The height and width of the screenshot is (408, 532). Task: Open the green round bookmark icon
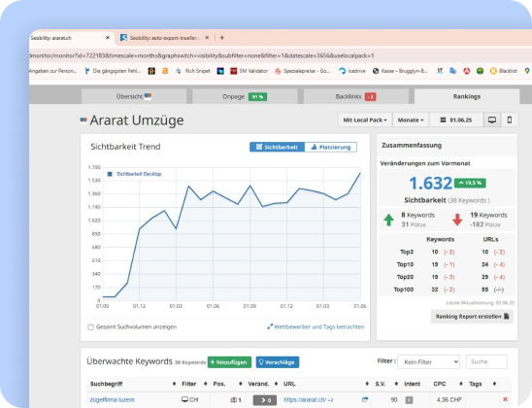tap(480, 71)
